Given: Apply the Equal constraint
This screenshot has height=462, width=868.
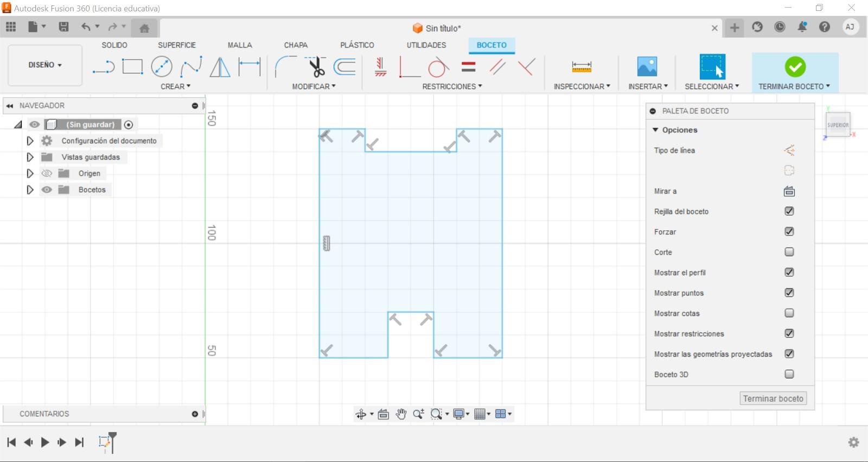Looking at the screenshot, I should [x=468, y=67].
